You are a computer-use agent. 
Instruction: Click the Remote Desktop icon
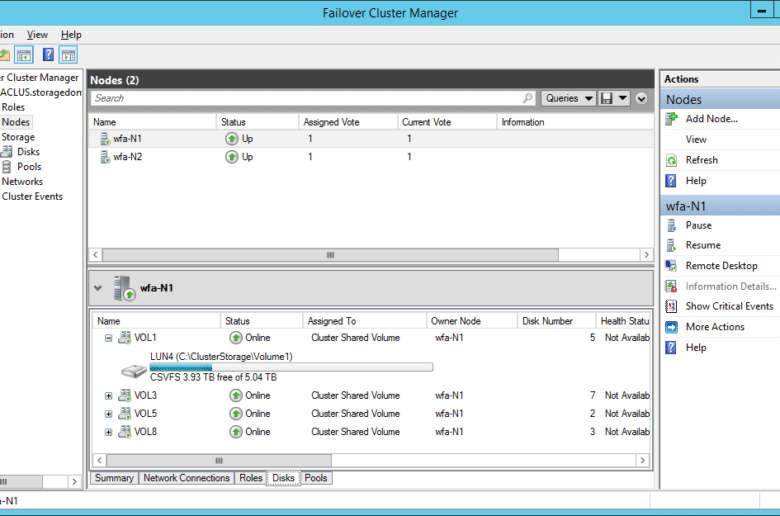point(672,266)
